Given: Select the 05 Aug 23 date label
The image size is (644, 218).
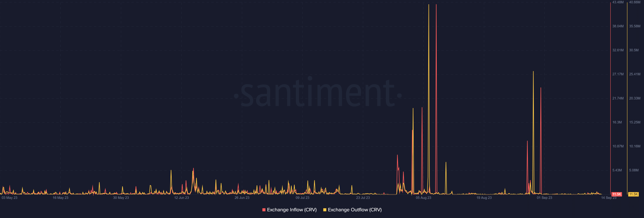Looking at the screenshot, I should pos(423,198).
